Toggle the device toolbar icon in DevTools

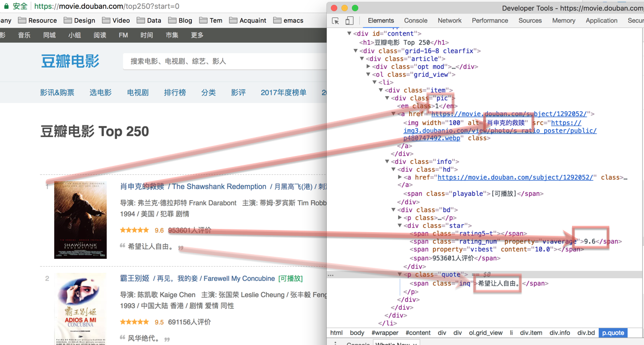tap(349, 21)
